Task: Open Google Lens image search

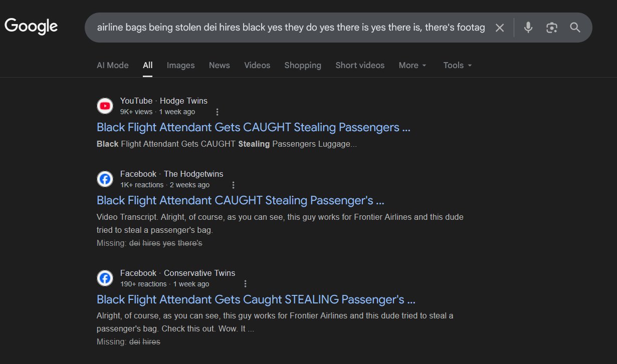Action: (x=552, y=28)
